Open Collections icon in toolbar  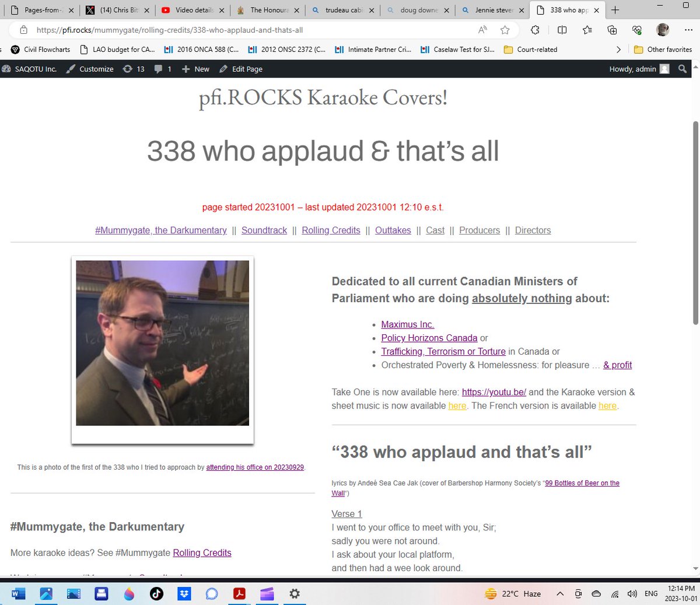pyautogui.click(x=612, y=30)
